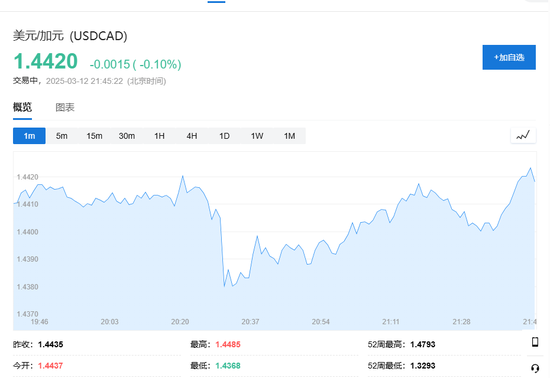Choose the 15m interval
550x378 pixels.
(94, 136)
